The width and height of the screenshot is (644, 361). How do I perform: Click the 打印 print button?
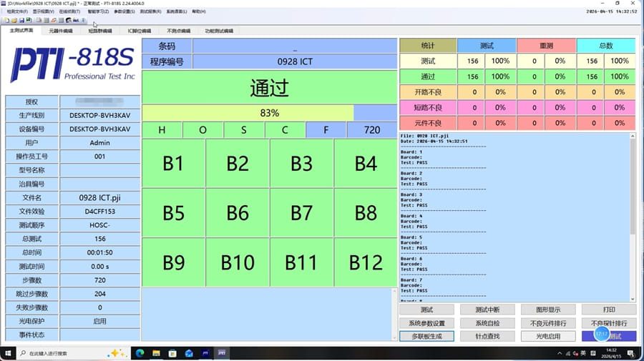pos(609,310)
